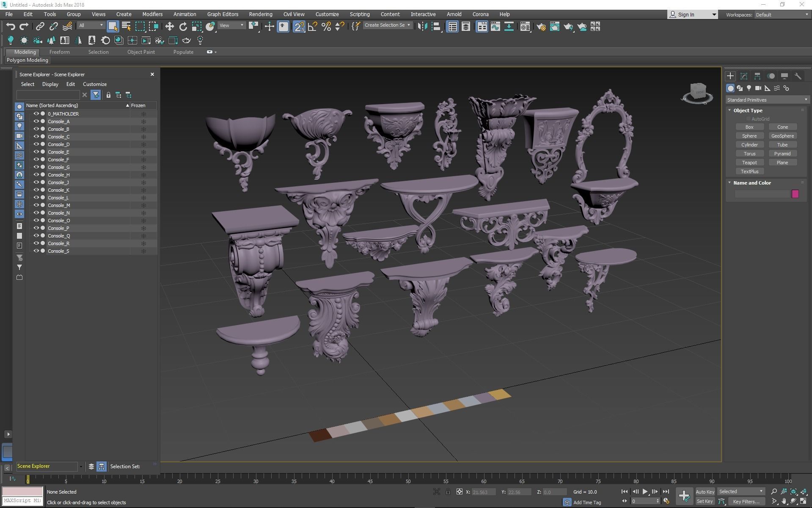The image size is (812, 508).
Task: Open the Utilities panel wrench icon
Action: pyautogui.click(x=798, y=76)
